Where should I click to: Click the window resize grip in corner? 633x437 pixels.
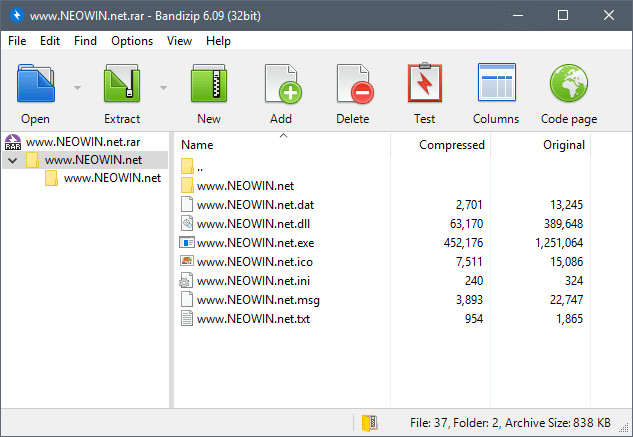[626, 429]
